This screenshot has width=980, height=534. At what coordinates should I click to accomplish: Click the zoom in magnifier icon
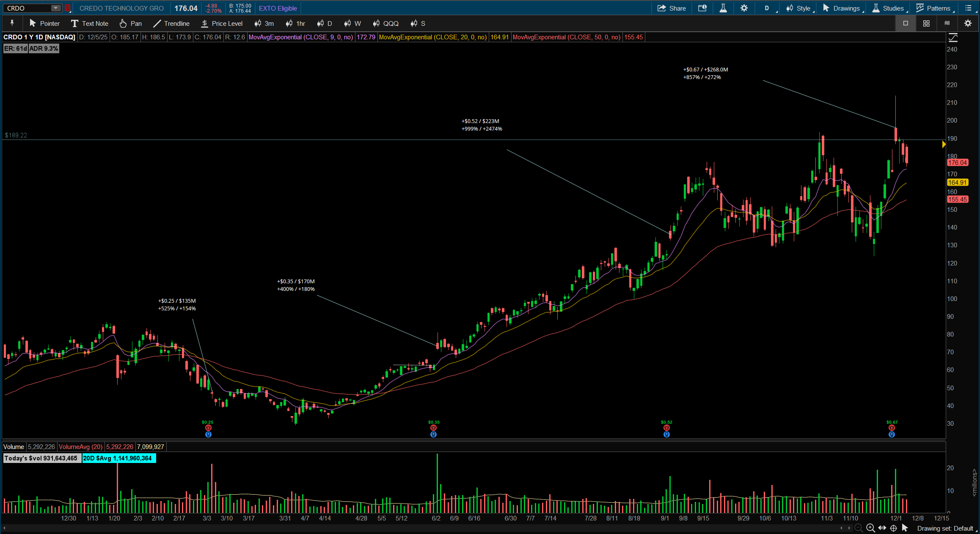[870, 528]
